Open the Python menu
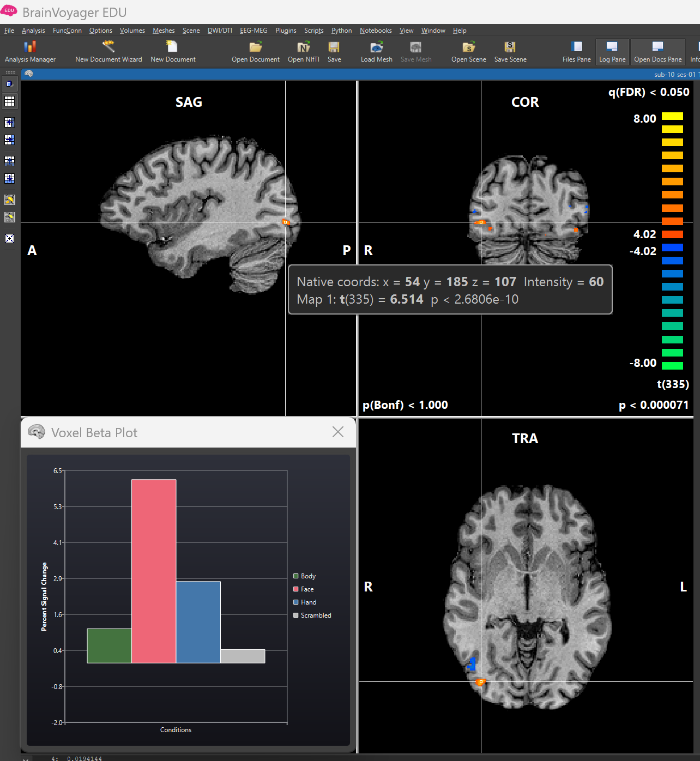The width and height of the screenshot is (700, 761). (x=341, y=31)
